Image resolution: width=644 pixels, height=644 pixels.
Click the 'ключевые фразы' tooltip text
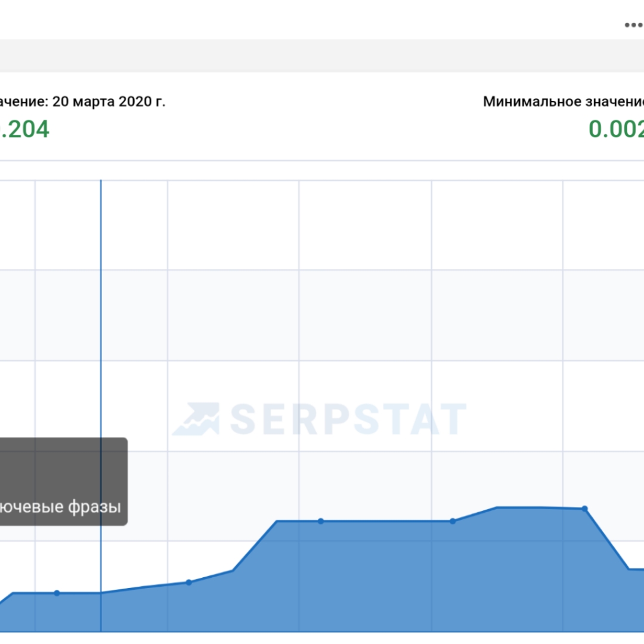(60, 506)
